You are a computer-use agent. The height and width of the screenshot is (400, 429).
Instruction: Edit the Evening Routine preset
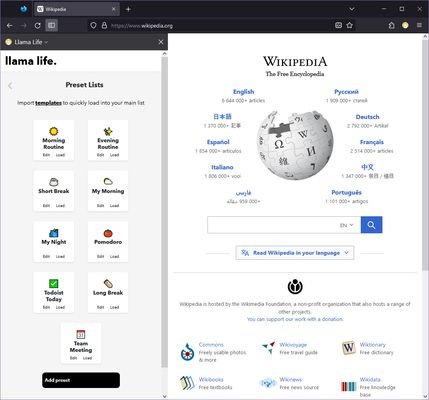pos(101,155)
